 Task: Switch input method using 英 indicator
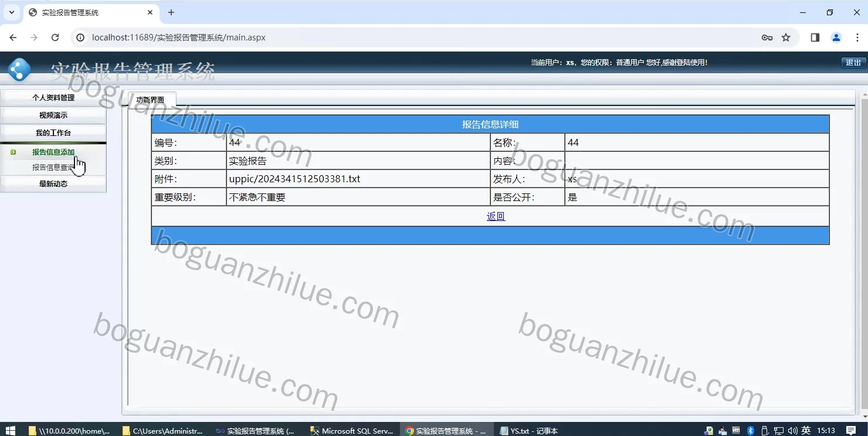(806, 431)
